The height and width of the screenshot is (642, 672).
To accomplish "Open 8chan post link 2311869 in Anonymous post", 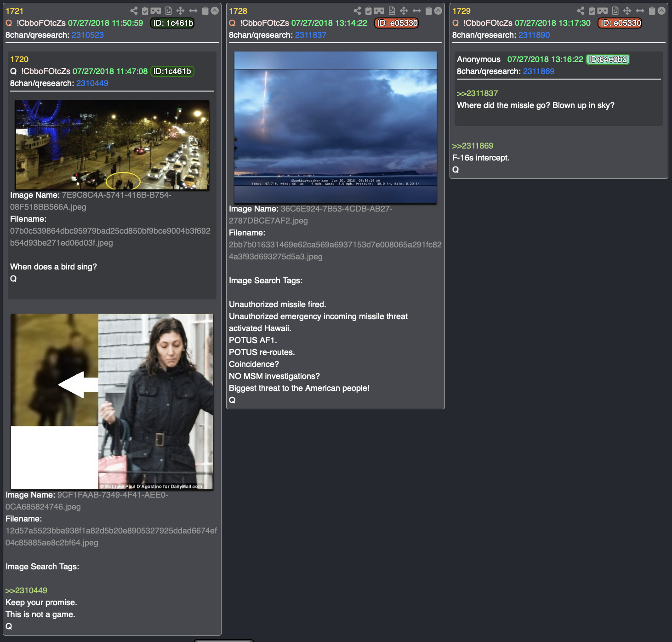I will point(539,71).
